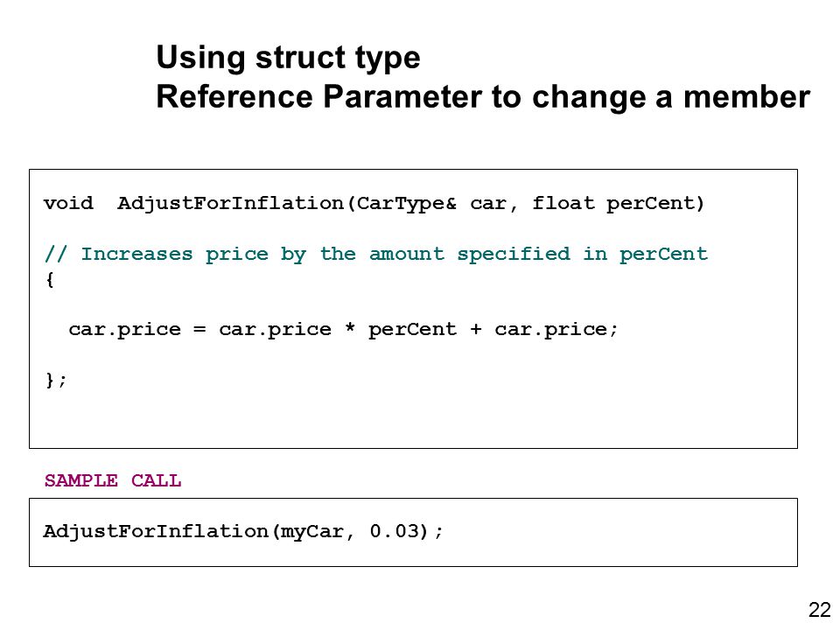Click the word 'specified' in the comment
The height and width of the screenshot is (630, 840).
(x=514, y=254)
